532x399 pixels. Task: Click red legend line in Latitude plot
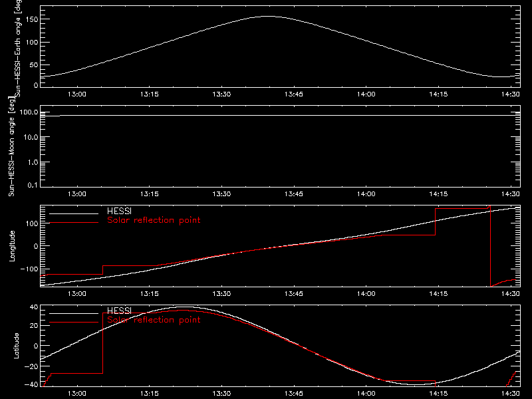click(x=74, y=323)
